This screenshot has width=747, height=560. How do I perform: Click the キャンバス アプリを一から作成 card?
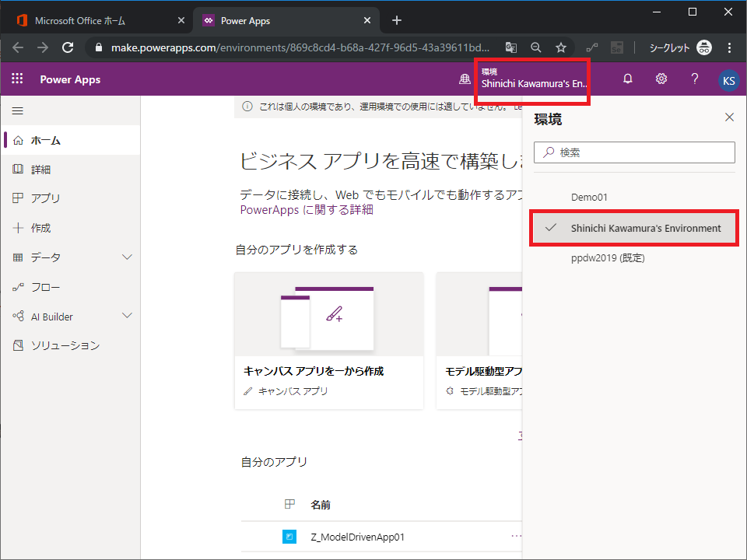pos(328,341)
